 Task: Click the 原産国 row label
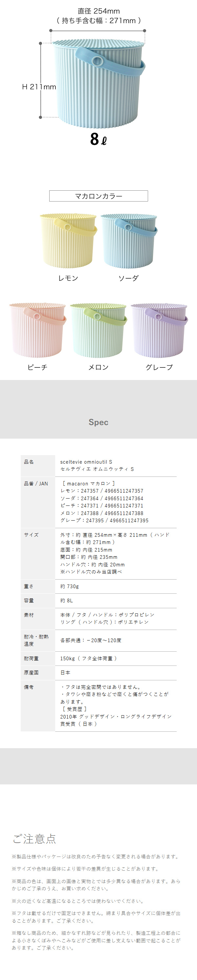pos(31,673)
